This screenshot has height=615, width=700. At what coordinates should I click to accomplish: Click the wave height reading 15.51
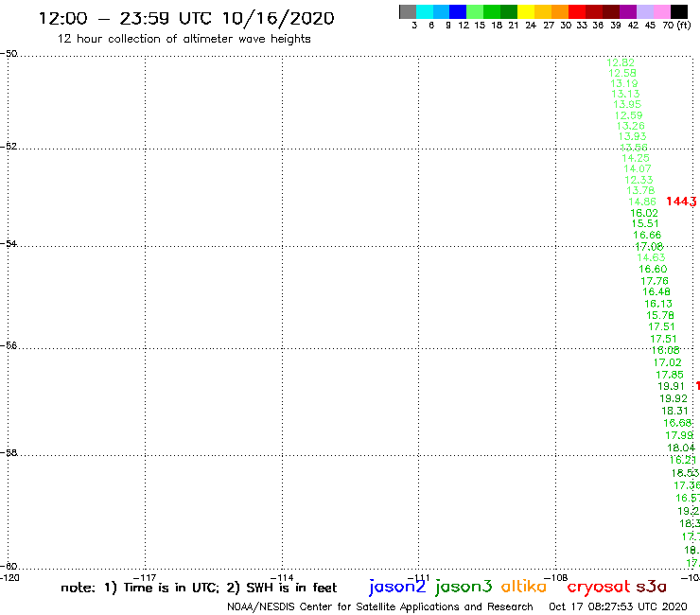(x=645, y=223)
